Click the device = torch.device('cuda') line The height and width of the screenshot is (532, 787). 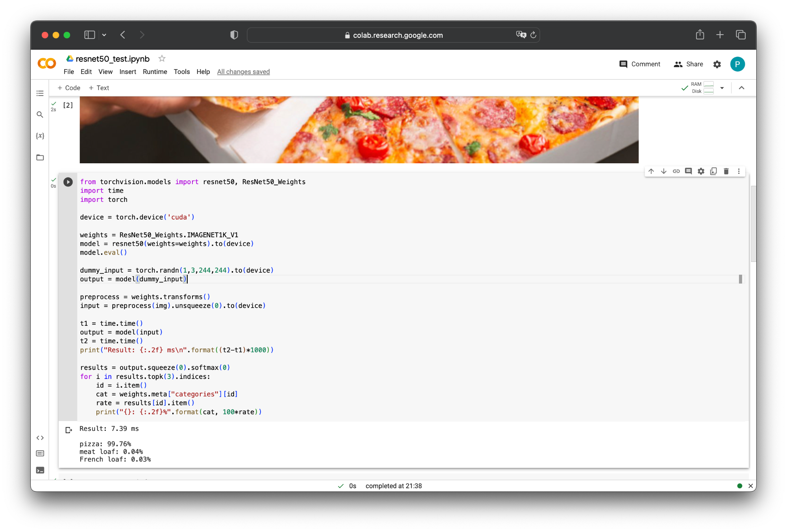pos(137,217)
